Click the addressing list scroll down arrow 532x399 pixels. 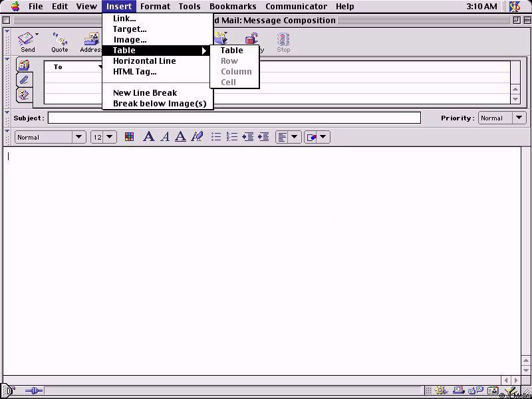[515, 99]
